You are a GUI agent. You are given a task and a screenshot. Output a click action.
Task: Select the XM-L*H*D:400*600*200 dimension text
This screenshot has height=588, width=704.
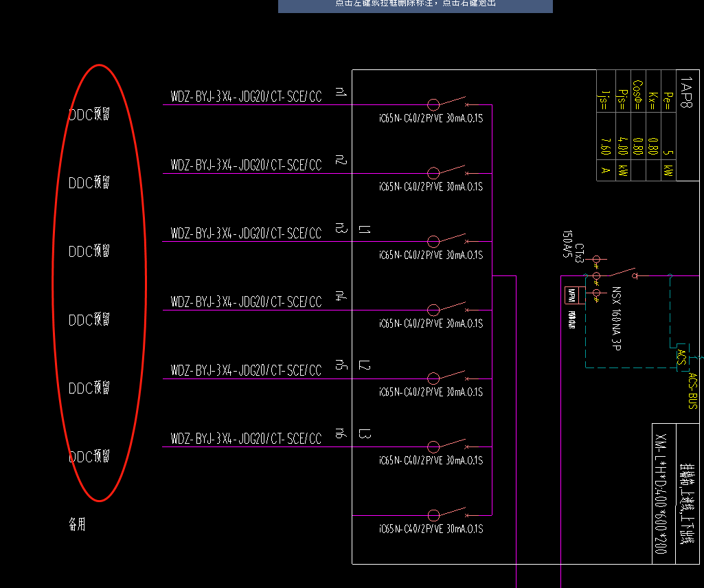tap(661, 494)
